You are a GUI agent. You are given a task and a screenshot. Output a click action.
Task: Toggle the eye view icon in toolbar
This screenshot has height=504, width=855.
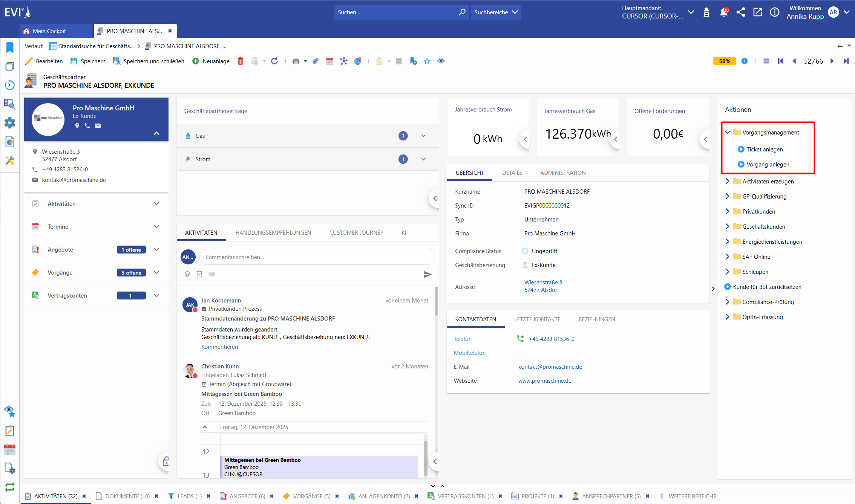click(441, 61)
